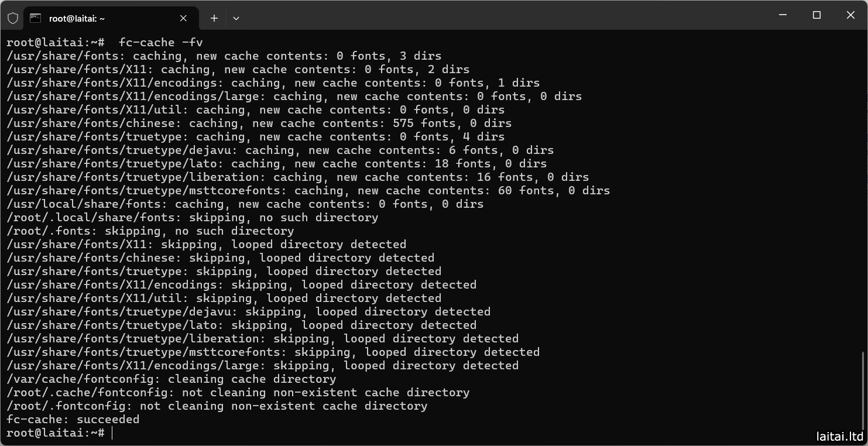
Task: Click the cursor at the last prompt
Action: [112, 433]
